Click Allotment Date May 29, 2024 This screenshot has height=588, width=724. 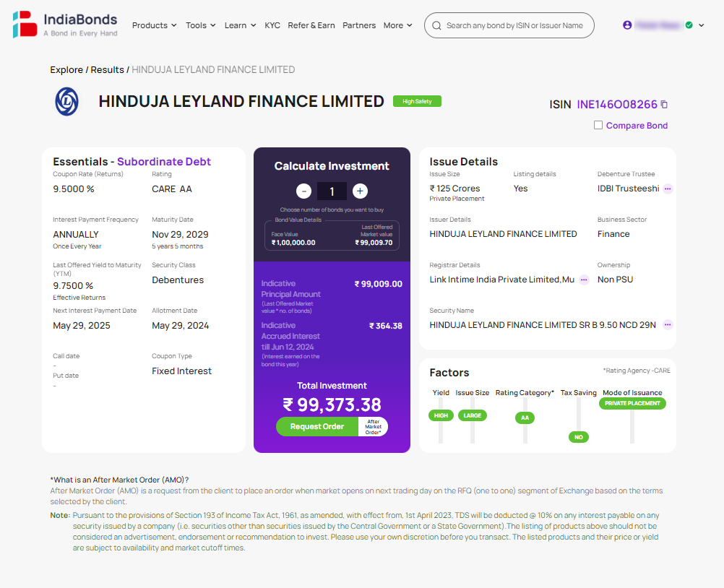(180, 325)
